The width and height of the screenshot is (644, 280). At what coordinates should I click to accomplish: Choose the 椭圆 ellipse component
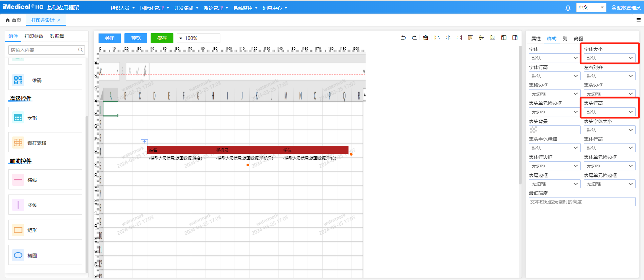point(45,255)
